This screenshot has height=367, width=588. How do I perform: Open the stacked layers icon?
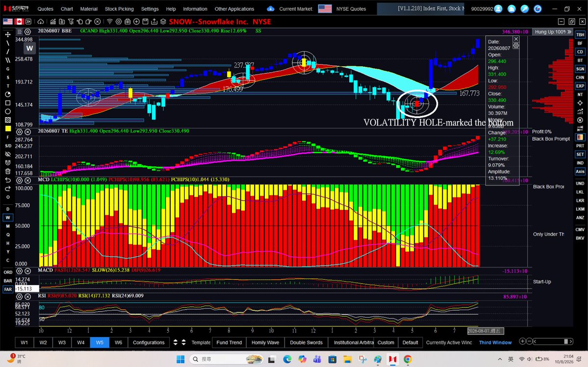(x=163, y=22)
